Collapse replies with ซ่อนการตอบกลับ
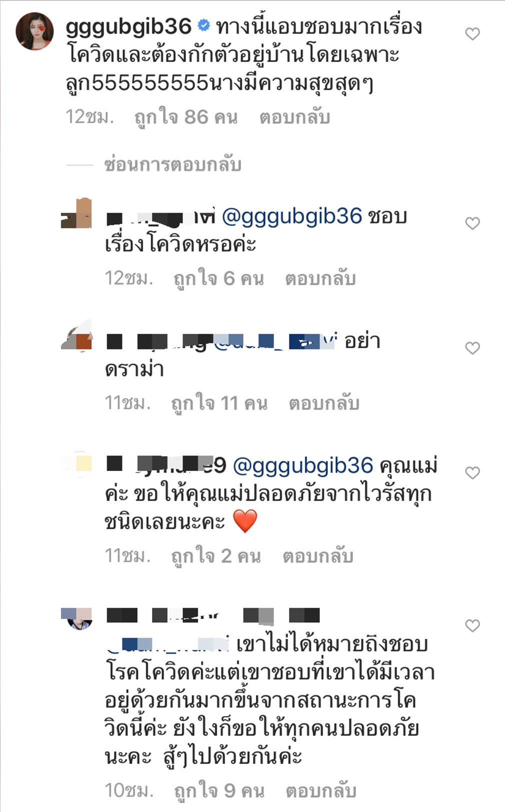505x812 pixels. (x=172, y=164)
